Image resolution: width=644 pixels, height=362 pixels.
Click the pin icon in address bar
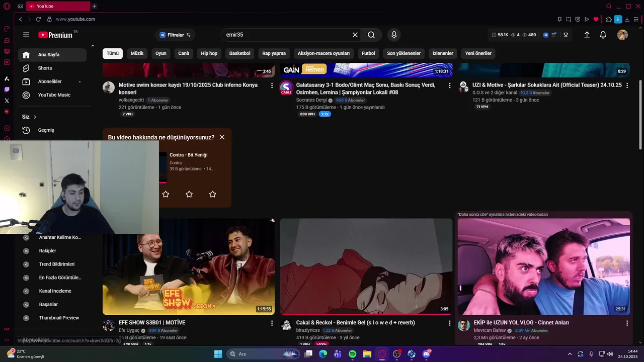[x=559, y=19]
